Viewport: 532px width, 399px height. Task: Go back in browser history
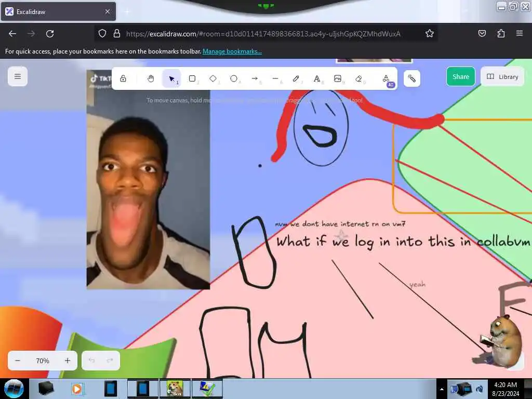[12, 34]
